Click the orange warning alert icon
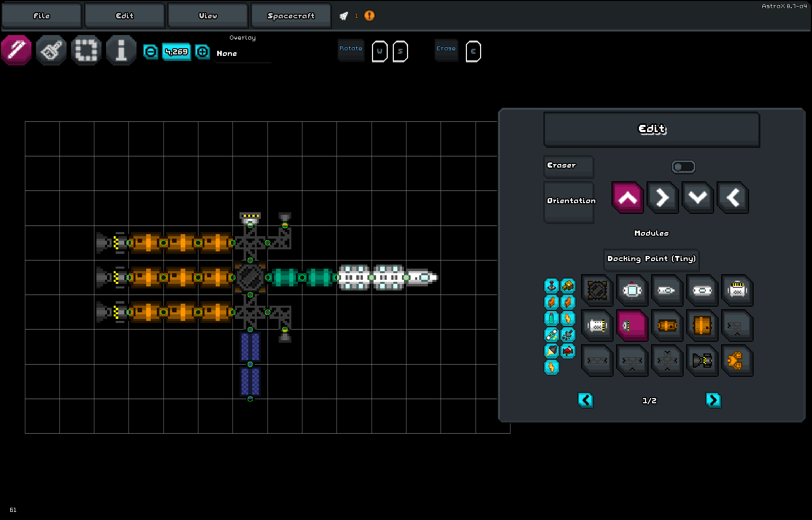 (369, 16)
